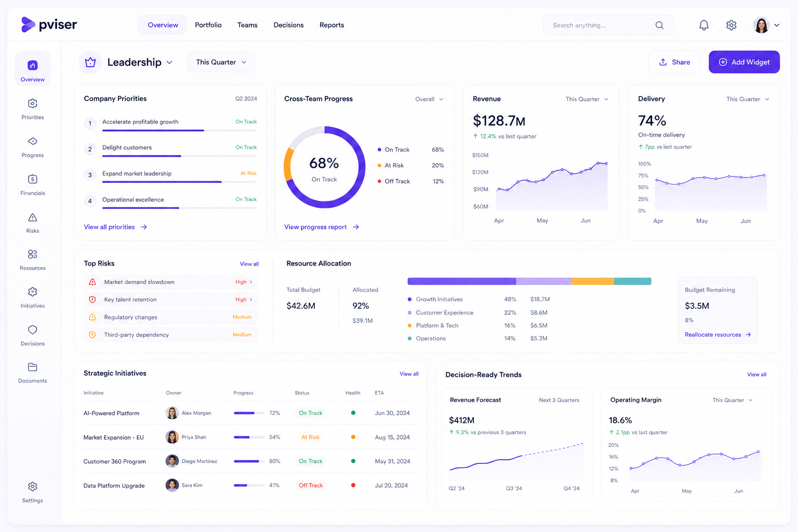
Task: Expand the profile menu chevron
Action: tap(777, 25)
